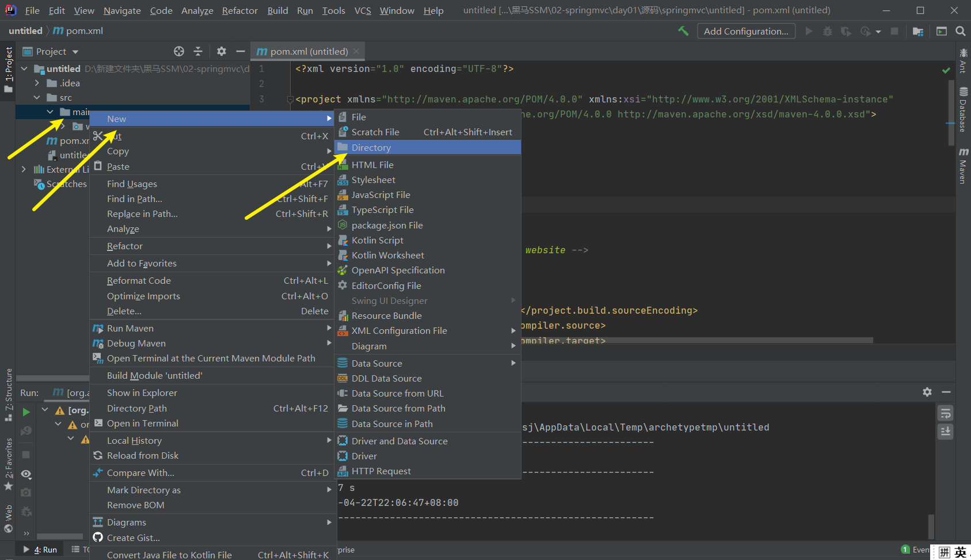Click the Run play icon in toolbar

click(809, 31)
